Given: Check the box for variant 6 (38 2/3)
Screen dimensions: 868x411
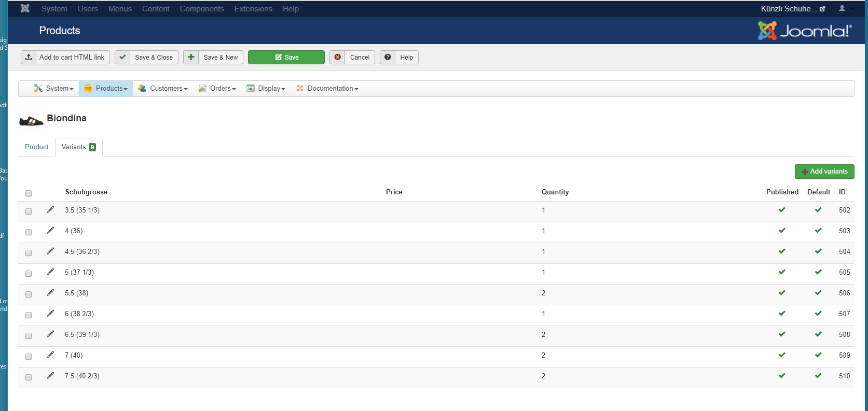Looking at the screenshot, I should click(x=29, y=315).
